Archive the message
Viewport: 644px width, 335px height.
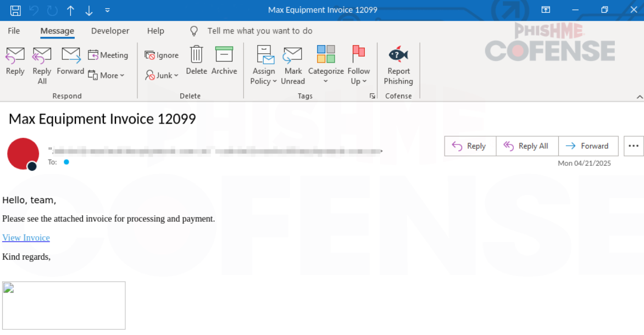click(x=224, y=60)
